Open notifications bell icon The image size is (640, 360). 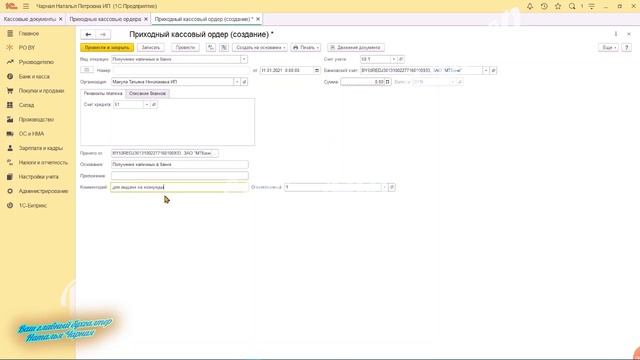coord(530,6)
